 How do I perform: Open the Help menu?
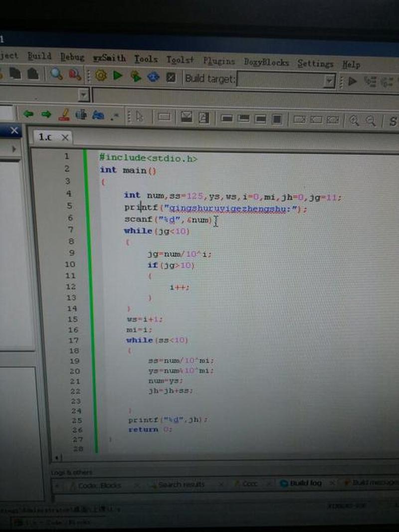click(351, 64)
